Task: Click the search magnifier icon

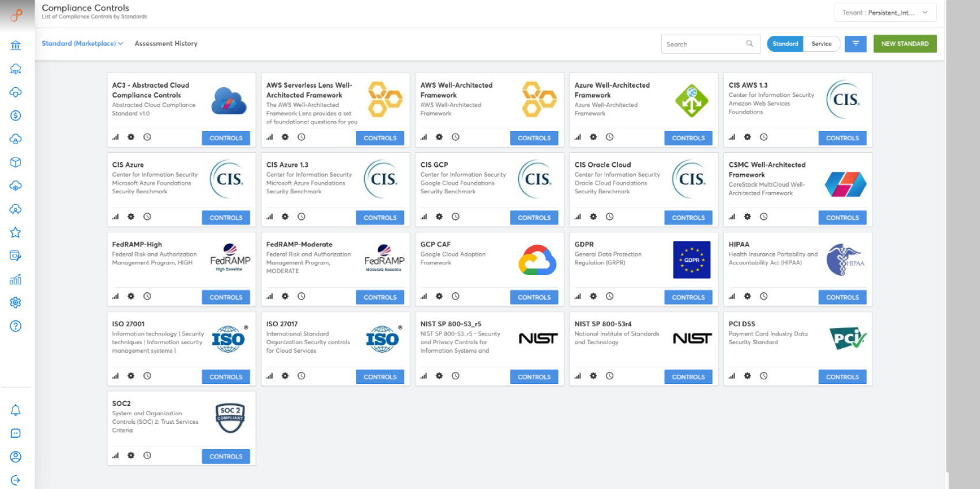Action: [749, 43]
